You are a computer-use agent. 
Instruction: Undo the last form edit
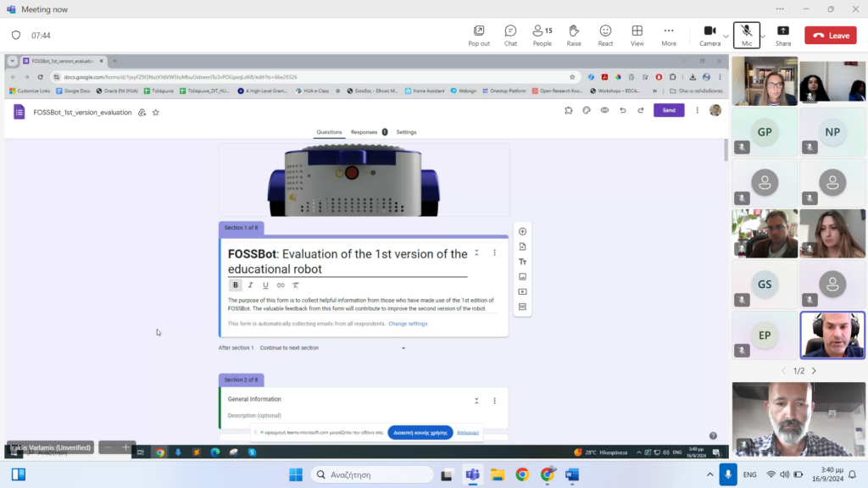tap(623, 110)
